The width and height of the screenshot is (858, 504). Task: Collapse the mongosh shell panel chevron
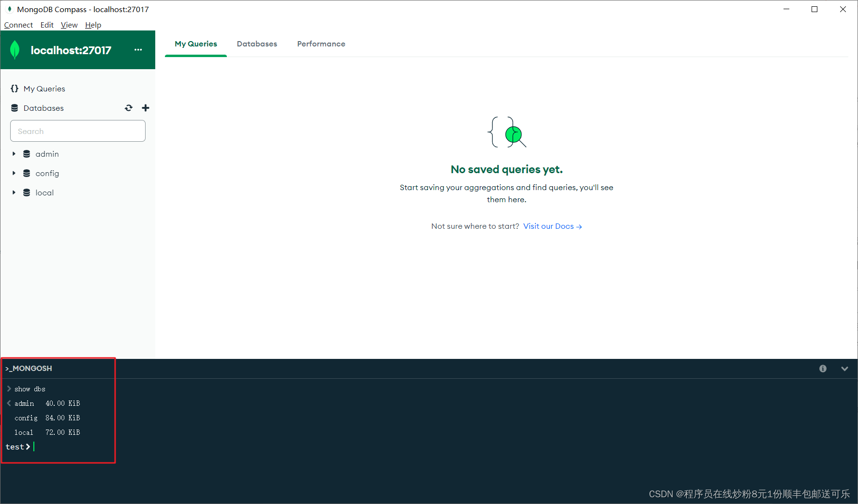pos(844,369)
